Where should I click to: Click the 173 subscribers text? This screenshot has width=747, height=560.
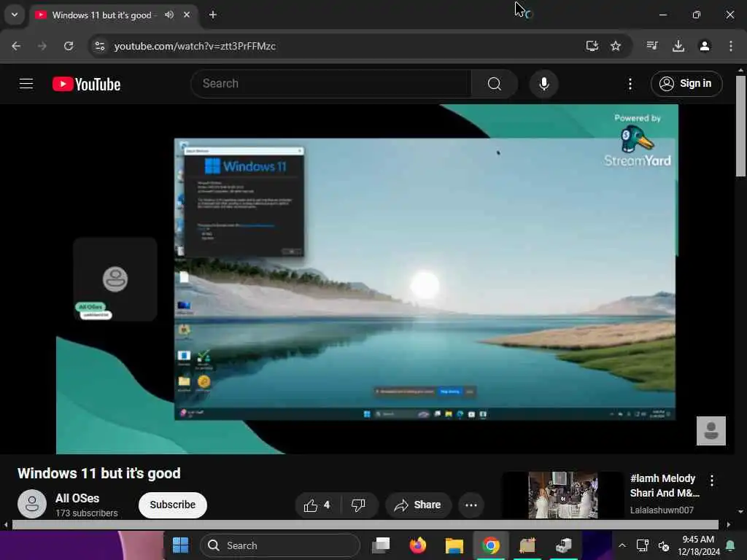pyautogui.click(x=87, y=513)
